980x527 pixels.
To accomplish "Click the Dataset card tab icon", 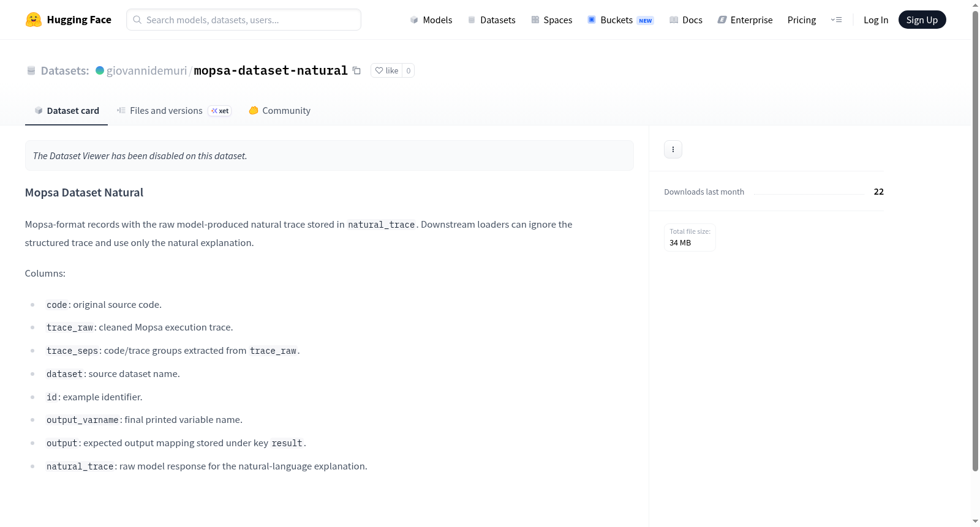I will (x=39, y=110).
